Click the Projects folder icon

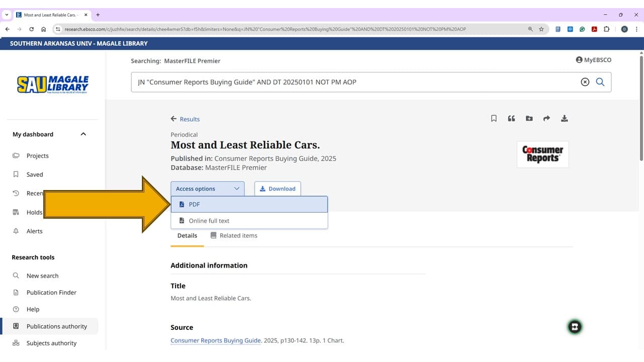pyautogui.click(x=16, y=156)
